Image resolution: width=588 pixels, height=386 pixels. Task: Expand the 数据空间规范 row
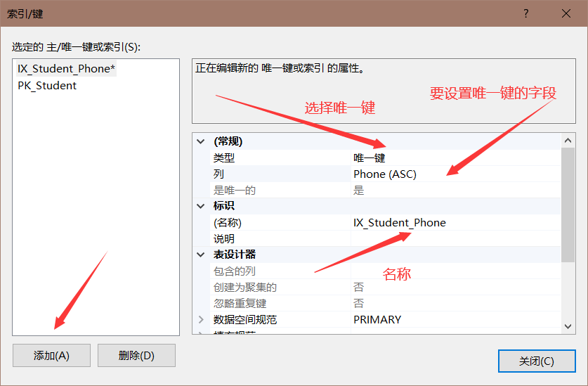pos(201,319)
